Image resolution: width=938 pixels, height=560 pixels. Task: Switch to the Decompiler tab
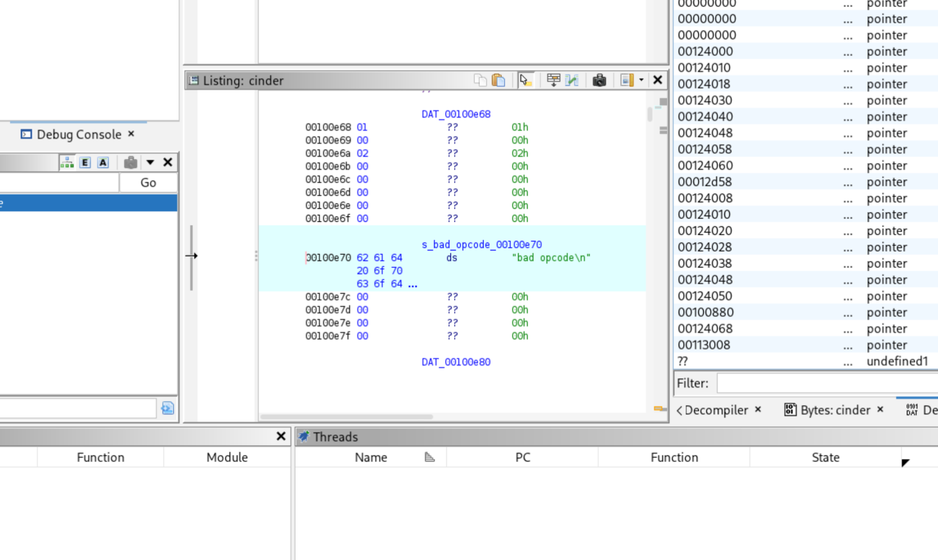(x=716, y=410)
